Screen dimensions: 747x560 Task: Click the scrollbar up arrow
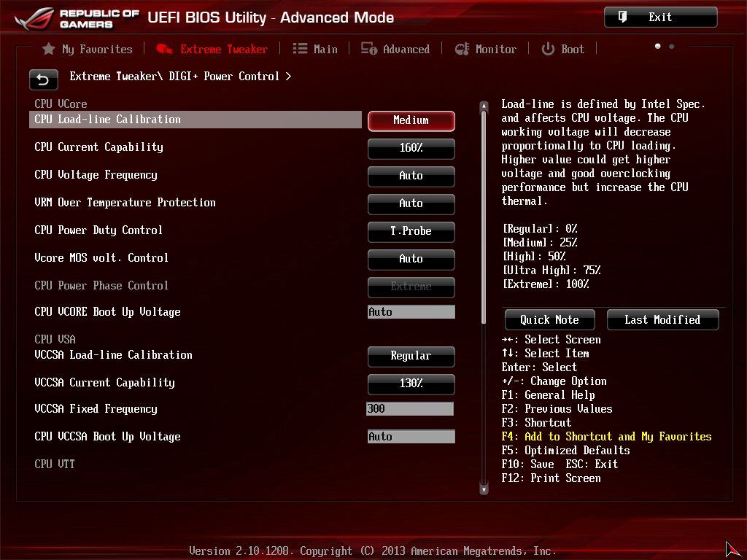[484, 106]
